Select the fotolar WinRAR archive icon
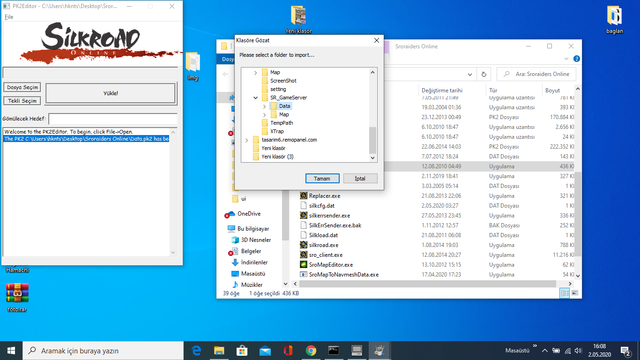640x360 pixels. tap(17, 297)
